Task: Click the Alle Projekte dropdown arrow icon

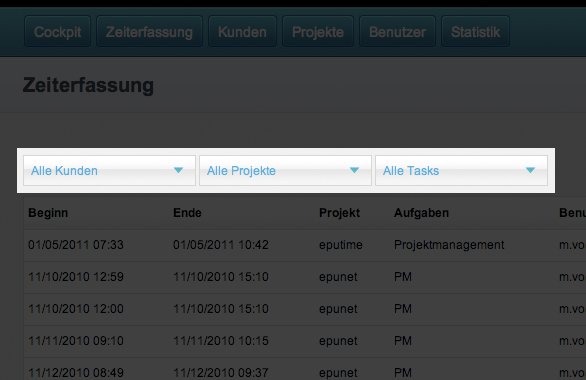Action: 354,170
